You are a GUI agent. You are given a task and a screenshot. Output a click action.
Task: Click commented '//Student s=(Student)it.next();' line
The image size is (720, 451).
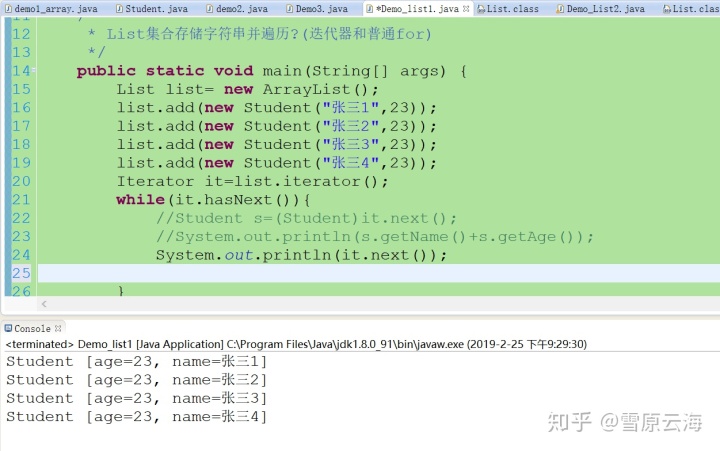click(x=306, y=218)
